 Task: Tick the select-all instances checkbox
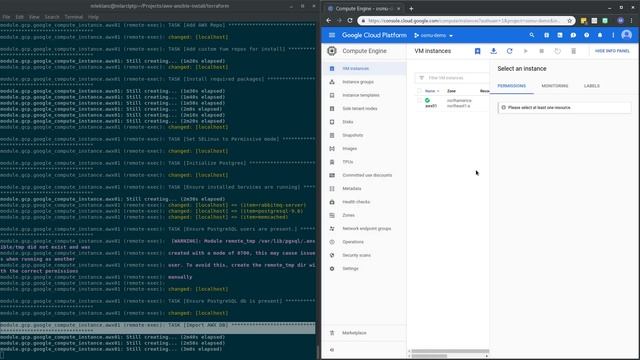coord(419,91)
